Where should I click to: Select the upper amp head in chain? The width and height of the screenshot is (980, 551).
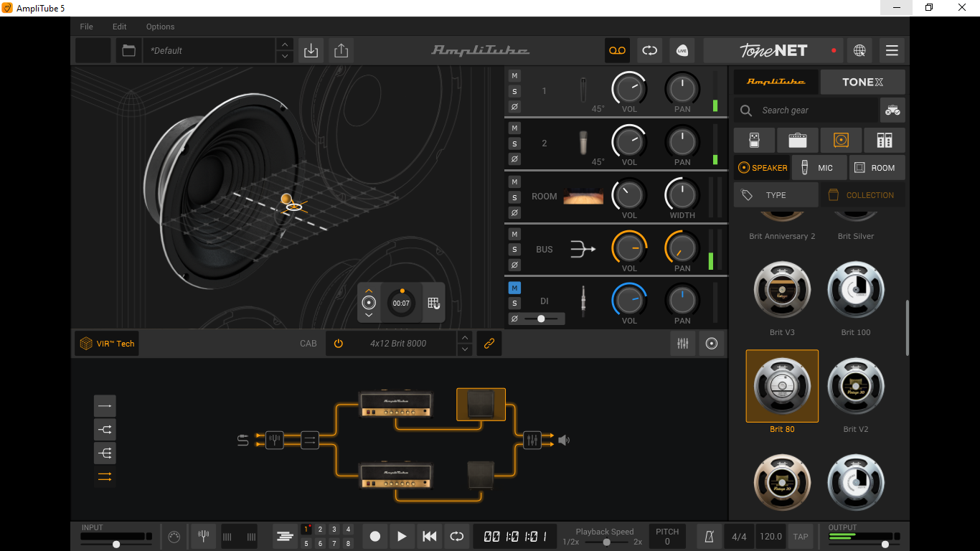[x=395, y=403]
